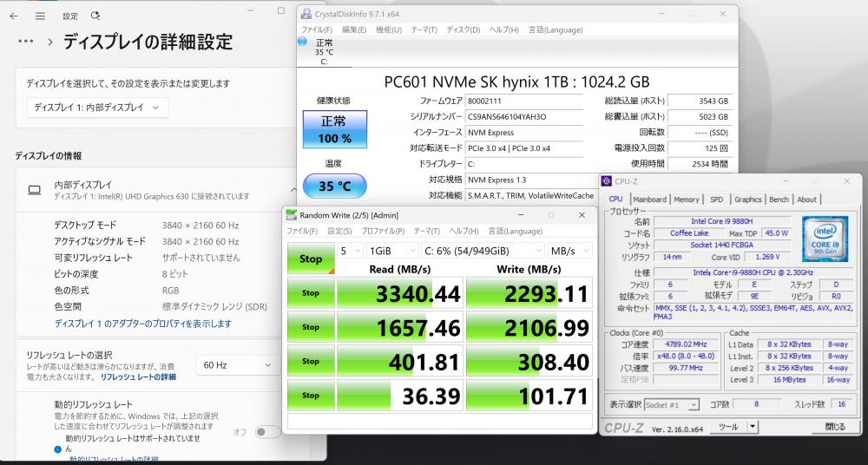Image resolution: width=868 pixels, height=465 pixels.
Task: Click the large Stop button in CrystalDiskMark
Action: click(x=311, y=259)
